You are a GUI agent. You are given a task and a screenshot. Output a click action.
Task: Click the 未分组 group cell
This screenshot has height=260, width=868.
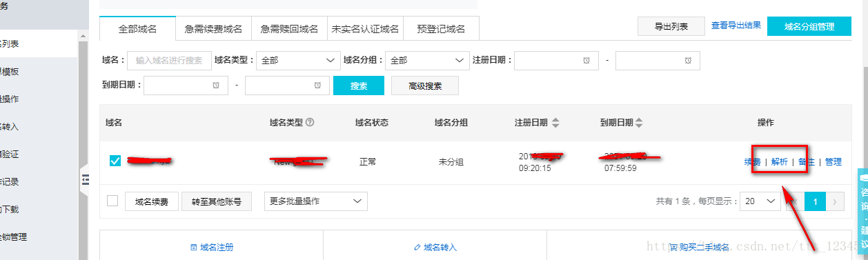(451, 161)
